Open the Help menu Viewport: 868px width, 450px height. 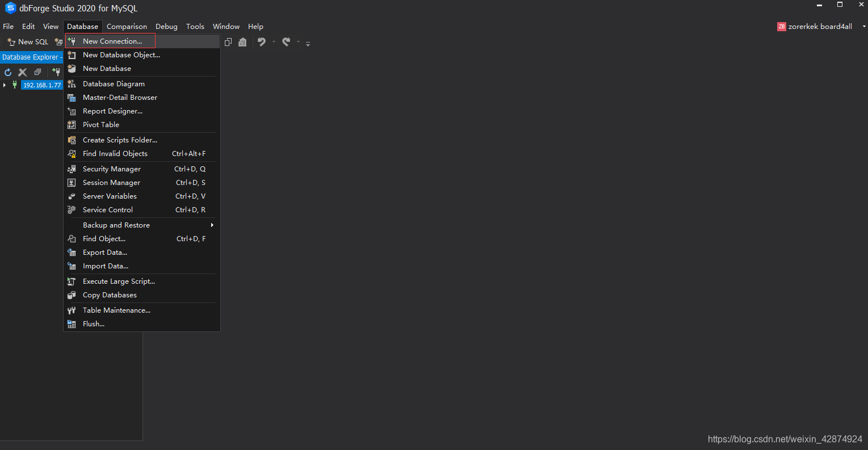(255, 27)
